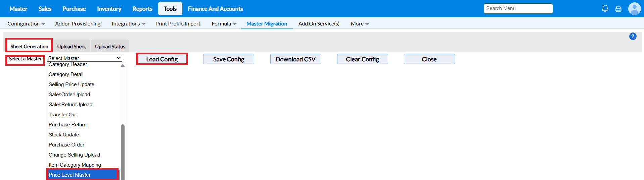Click the Select Master combo box

point(84,58)
